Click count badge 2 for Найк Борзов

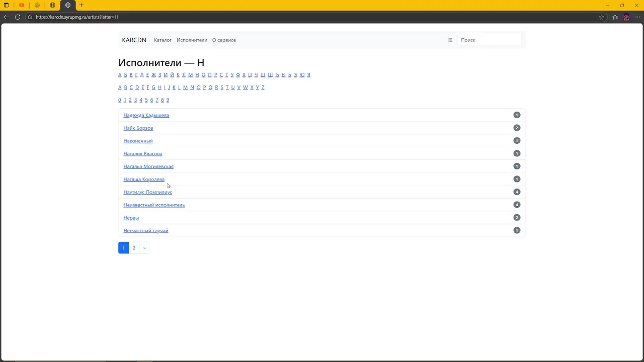517,128
